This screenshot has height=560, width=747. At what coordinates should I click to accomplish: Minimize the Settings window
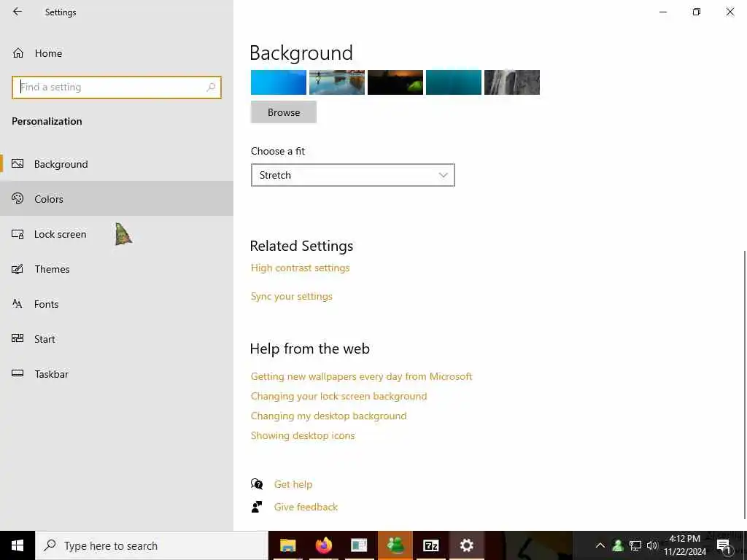coord(663,12)
